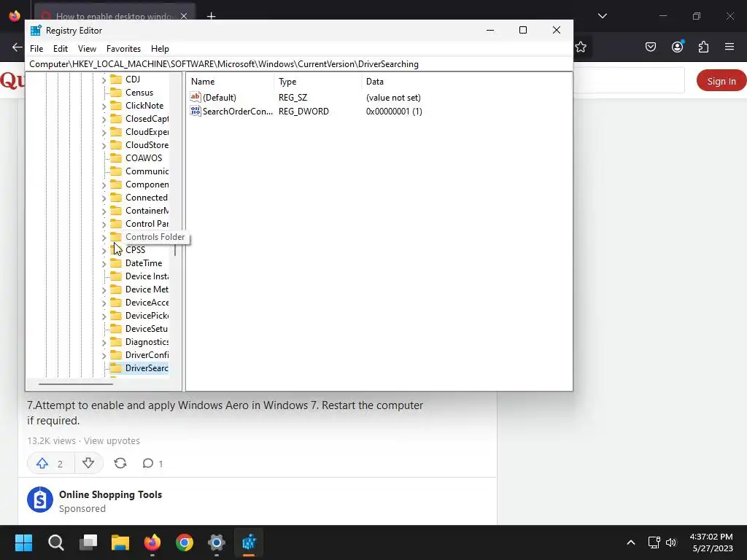Image resolution: width=747 pixels, height=560 pixels.
Task: Select the (value not set) data cell
Action: [x=393, y=98]
